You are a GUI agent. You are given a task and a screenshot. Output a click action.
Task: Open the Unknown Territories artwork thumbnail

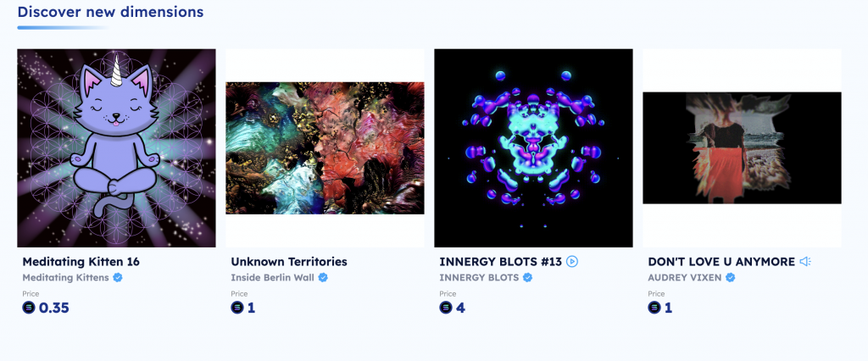click(325, 147)
